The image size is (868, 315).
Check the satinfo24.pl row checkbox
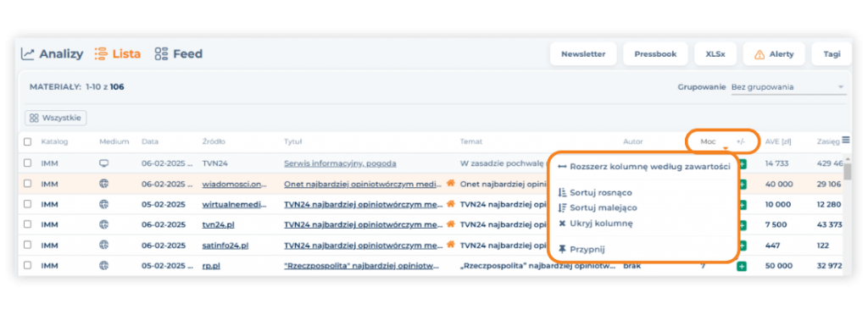(x=28, y=245)
